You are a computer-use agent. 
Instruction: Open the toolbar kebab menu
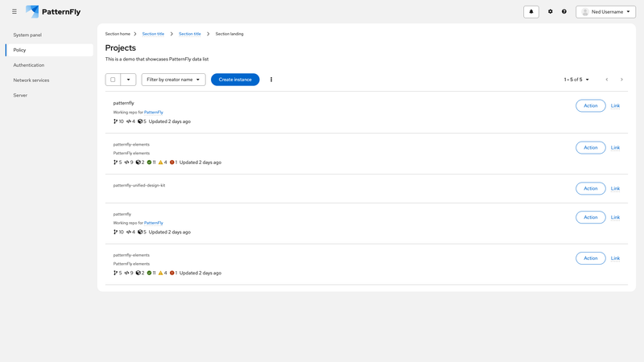pyautogui.click(x=271, y=80)
